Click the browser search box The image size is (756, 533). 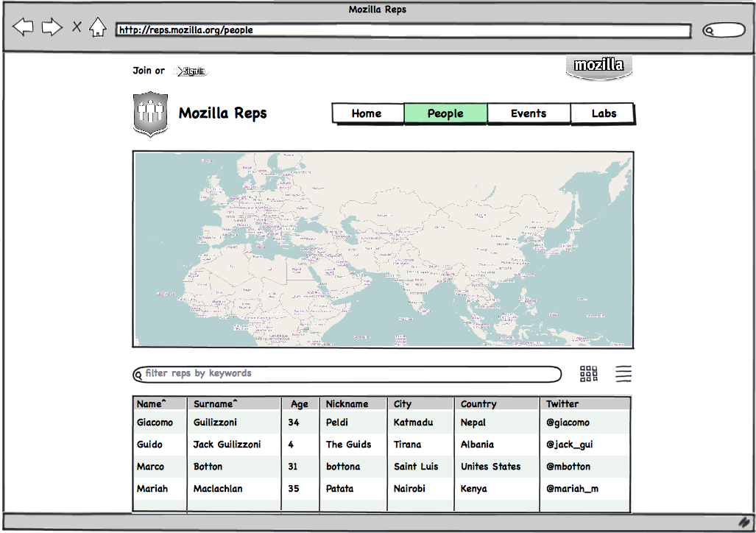(x=724, y=30)
